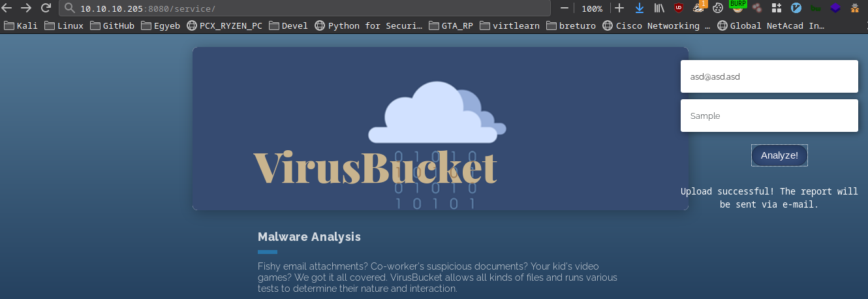868x299 pixels.
Task: Reset zoom via the 100% label
Action: [592, 8]
